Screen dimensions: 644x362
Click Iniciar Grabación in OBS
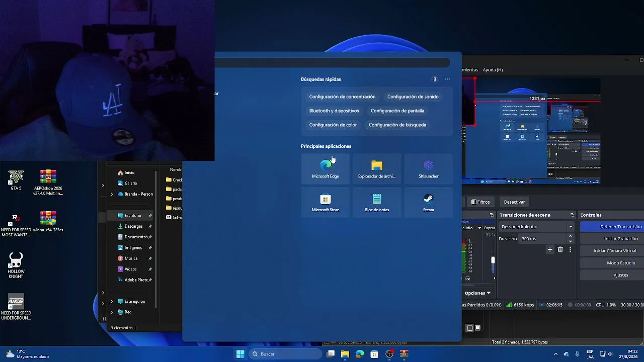point(612,239)
